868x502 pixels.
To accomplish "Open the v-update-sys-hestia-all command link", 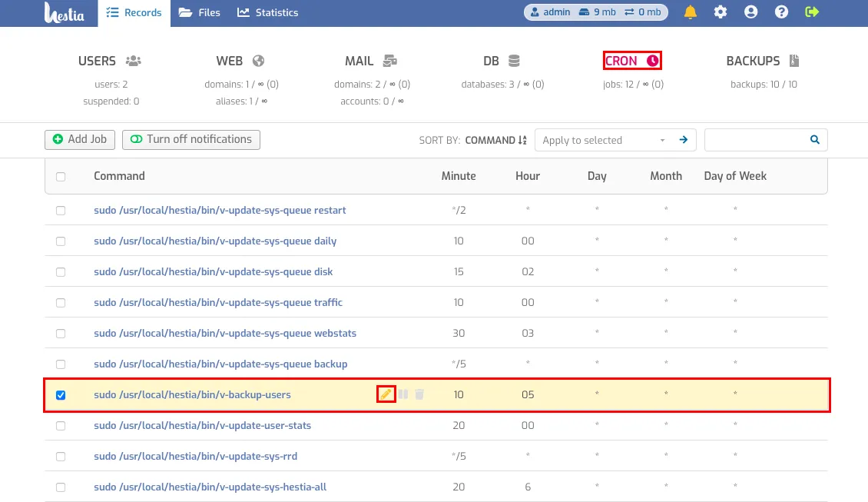I will click(x=210, y=487).
